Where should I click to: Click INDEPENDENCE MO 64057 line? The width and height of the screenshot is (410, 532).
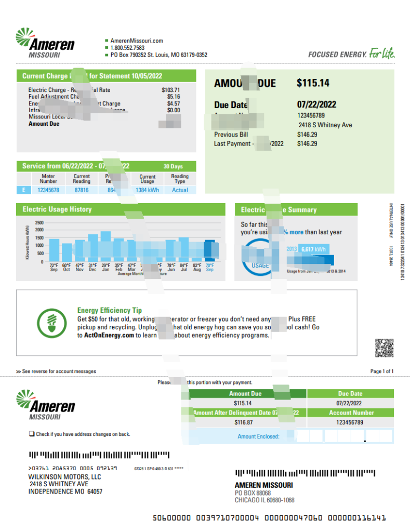pos(65,491)
